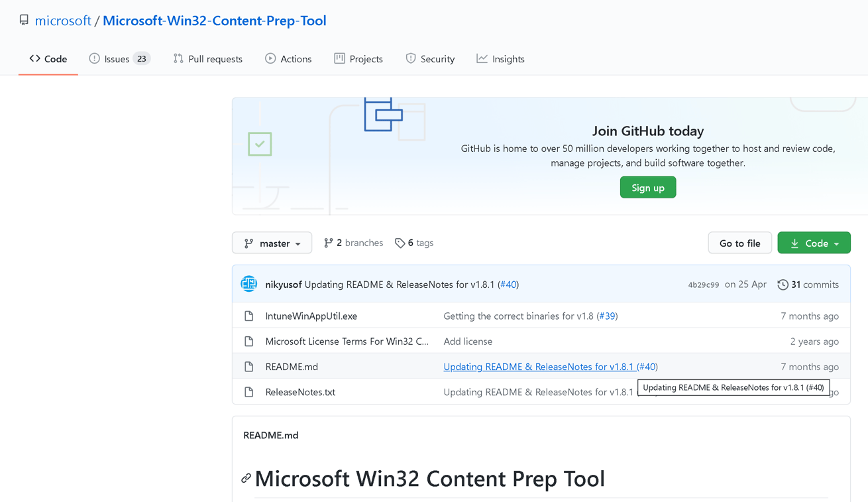Open the Pull requests tab
The image size is (868, 502).
tap(207, 59)
